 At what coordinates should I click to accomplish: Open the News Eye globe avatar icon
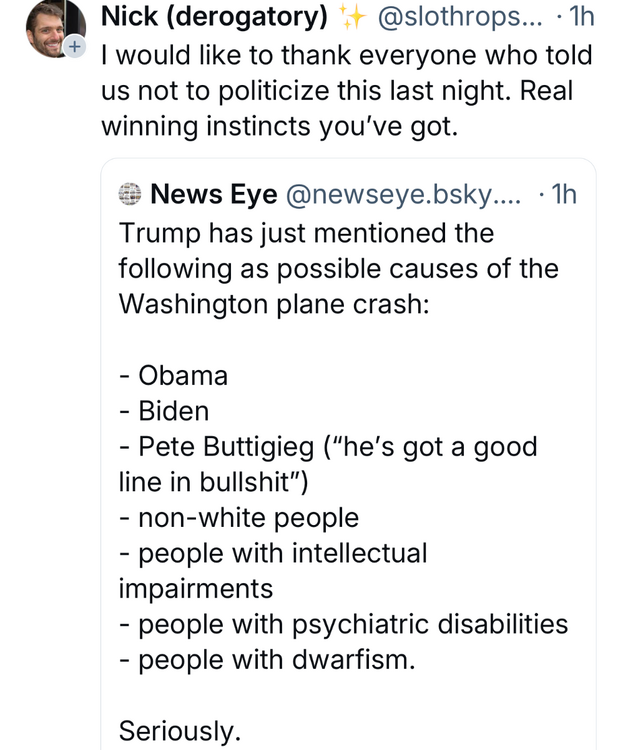tap(130, 194)
